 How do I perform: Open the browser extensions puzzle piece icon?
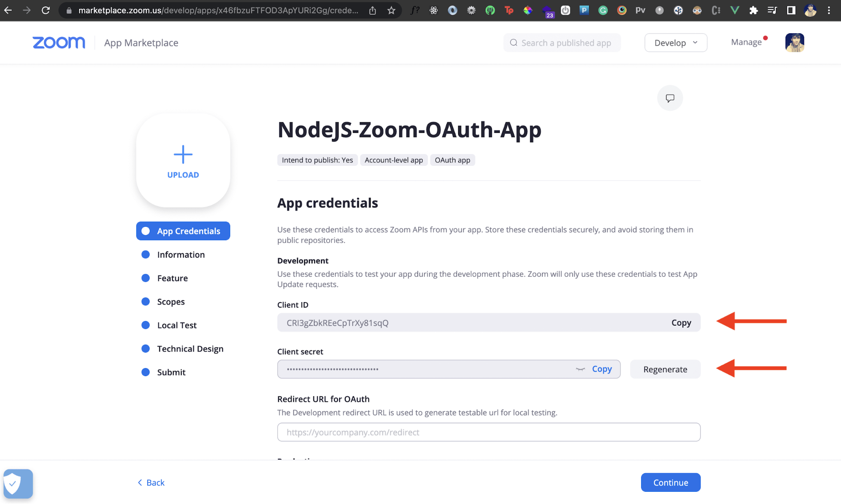(753, 10)
